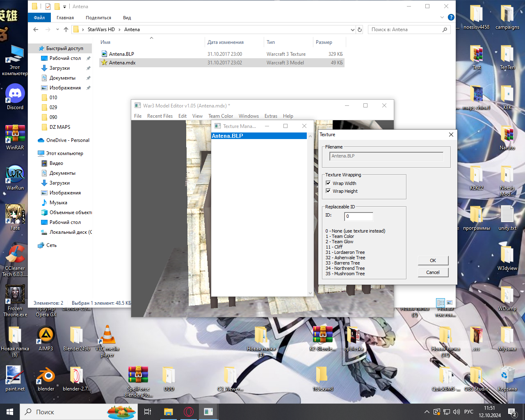Open the opbloska desktop icon
The width and height of the screenshot is (525, 420).
[x=354, y=338]
